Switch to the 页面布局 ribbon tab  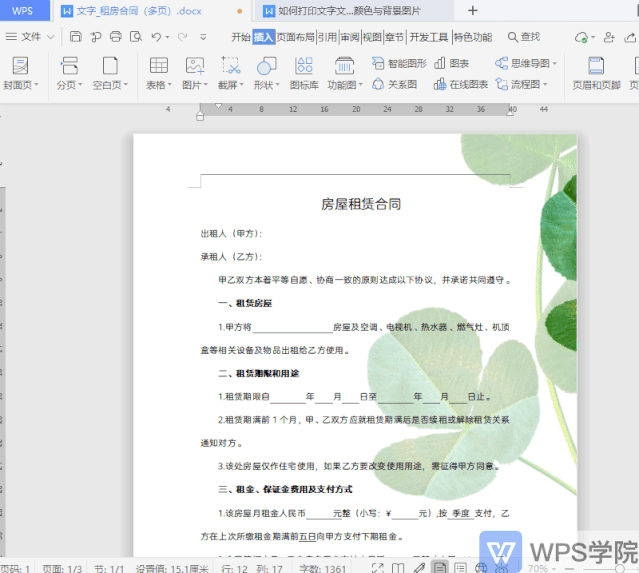click(x=296, y=37)
